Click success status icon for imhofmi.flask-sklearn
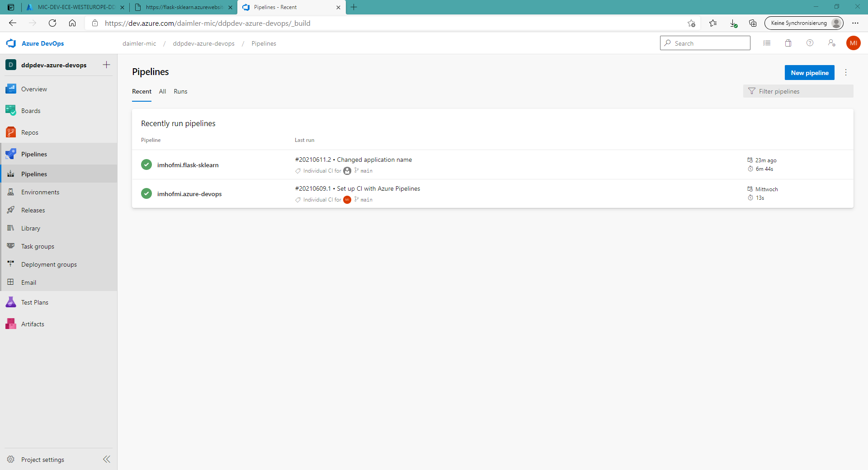Image resolution: width=868 pixels, height=470 pixels. (x=146, y=164)
